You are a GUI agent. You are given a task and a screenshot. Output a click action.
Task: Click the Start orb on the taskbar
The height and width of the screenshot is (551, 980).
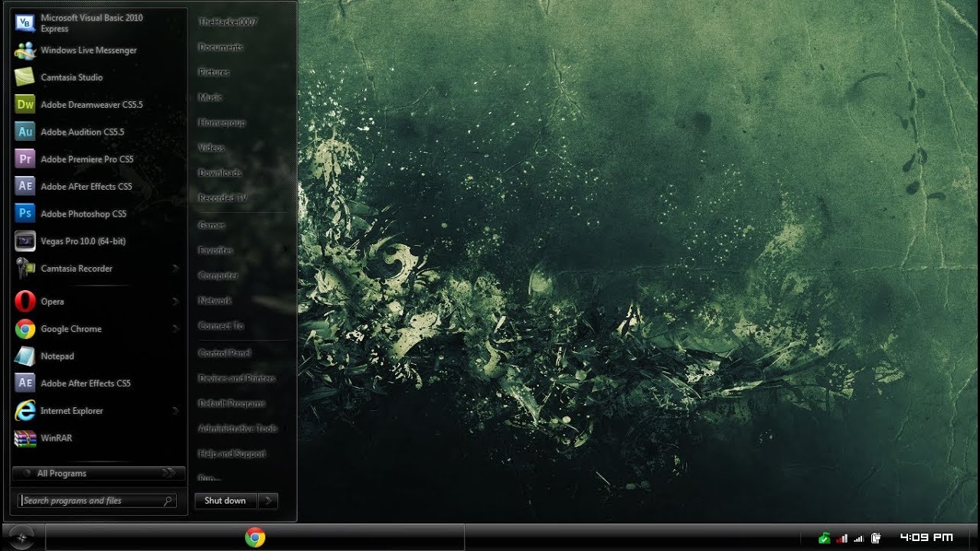coord(21,538)
